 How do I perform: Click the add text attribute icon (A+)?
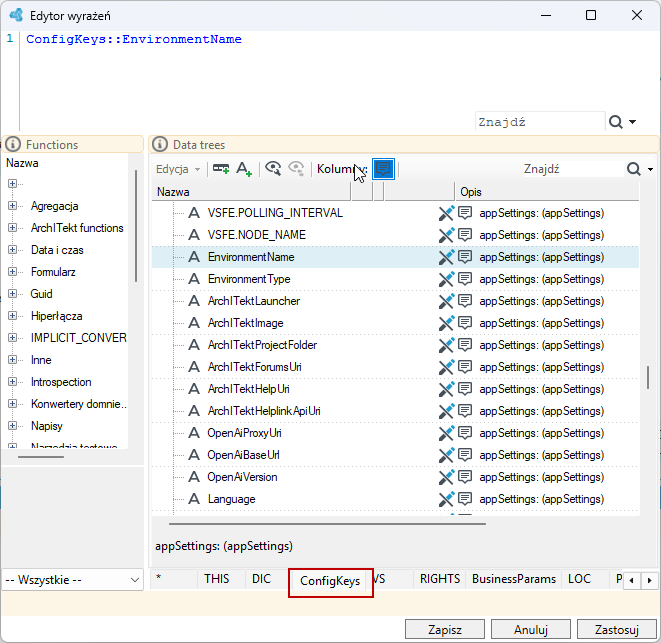pos(244,169)
